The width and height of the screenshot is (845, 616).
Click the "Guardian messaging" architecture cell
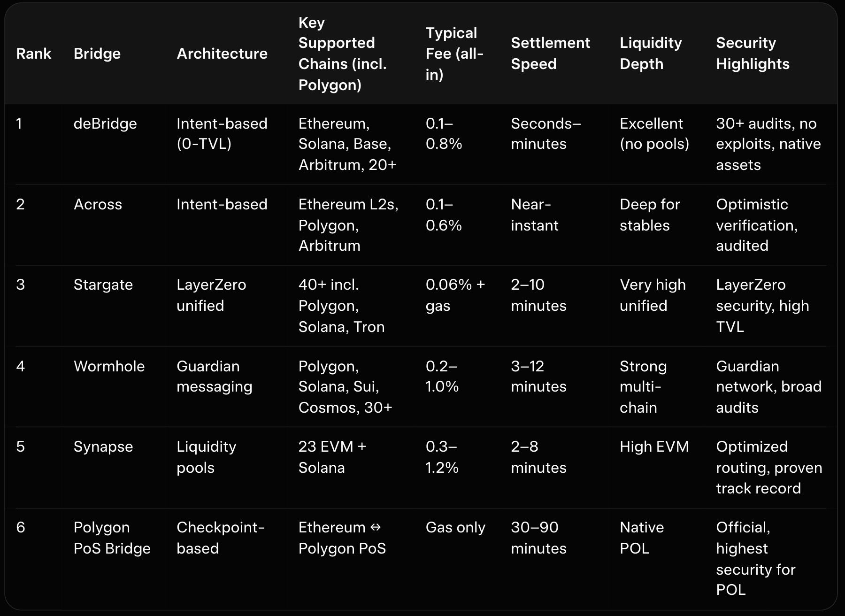pos(214,376)
